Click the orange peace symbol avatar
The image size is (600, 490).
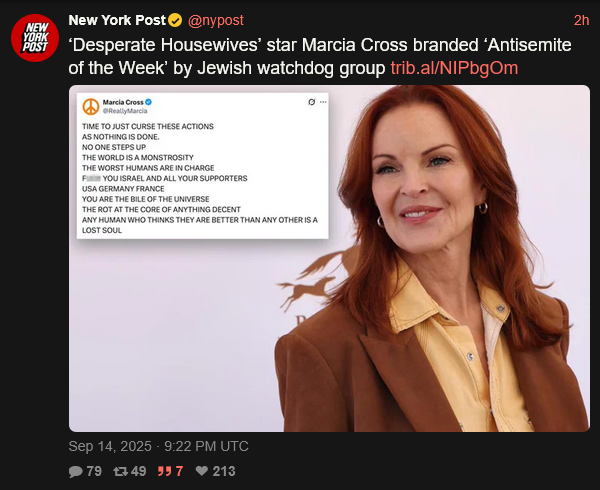tap(91, 106)
